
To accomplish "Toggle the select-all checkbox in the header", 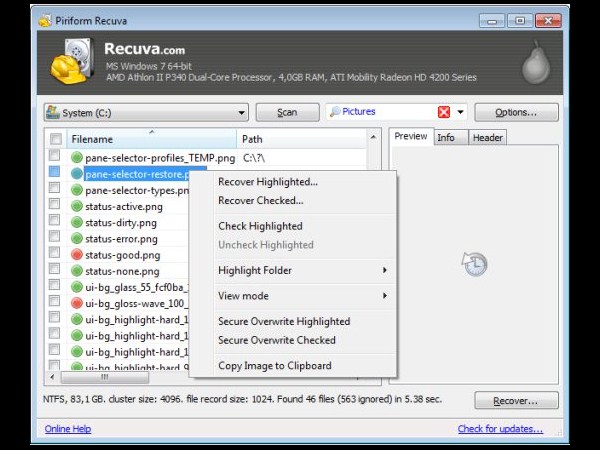I will click(x=55, y=139).
